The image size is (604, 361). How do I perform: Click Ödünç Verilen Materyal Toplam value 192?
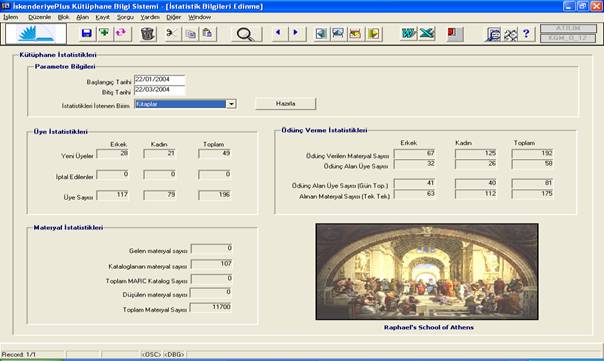(x=532, y=153)
